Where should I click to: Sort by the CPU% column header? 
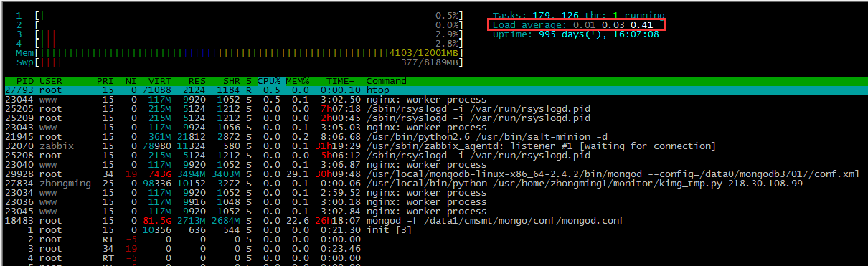pos(269,81)
